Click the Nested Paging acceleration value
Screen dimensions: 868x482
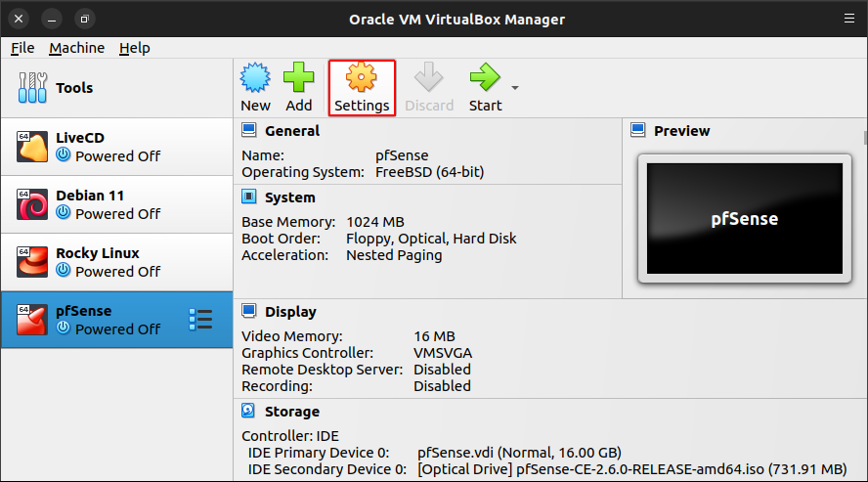tap(394, 255)
